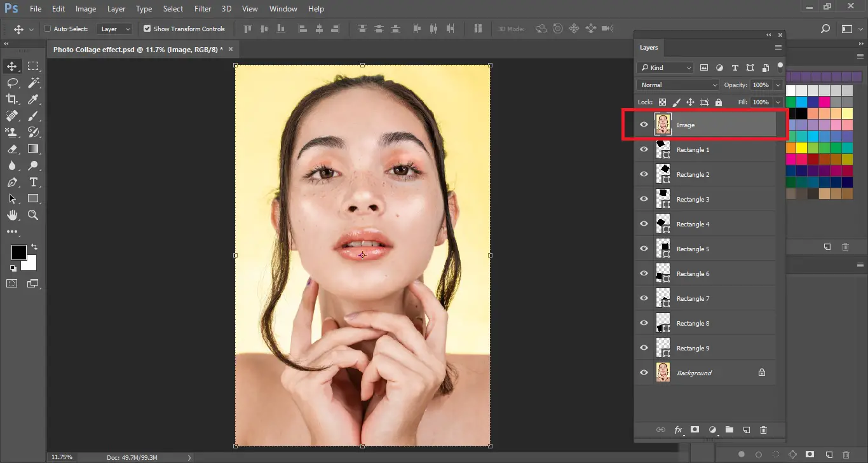Select the Move tool
868x463 pixels.
pyautogui.click(x=11, y=66)
